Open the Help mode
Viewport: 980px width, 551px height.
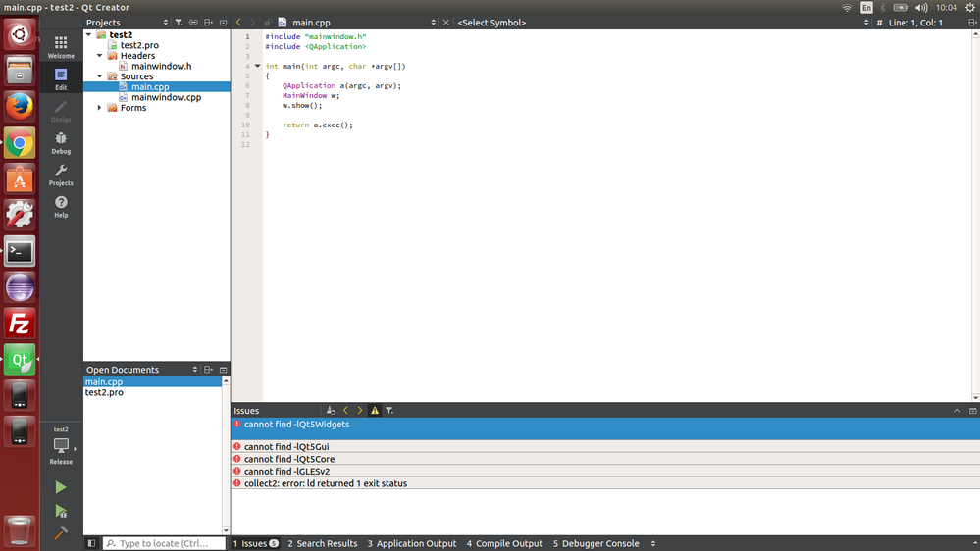pos(61,206)
